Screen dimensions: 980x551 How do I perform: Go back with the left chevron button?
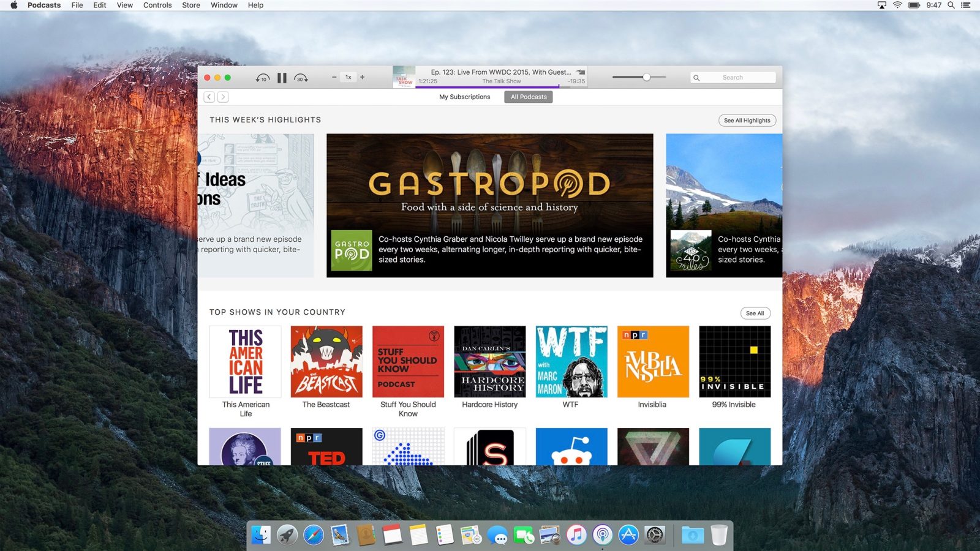[x=209, y=97]
